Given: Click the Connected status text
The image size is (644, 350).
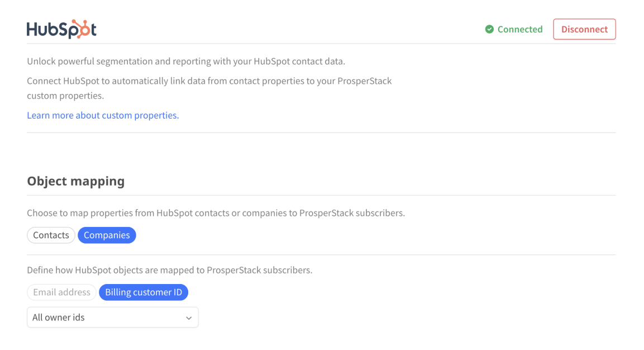Looking at the screenshot, I should (x=520, y=29).
